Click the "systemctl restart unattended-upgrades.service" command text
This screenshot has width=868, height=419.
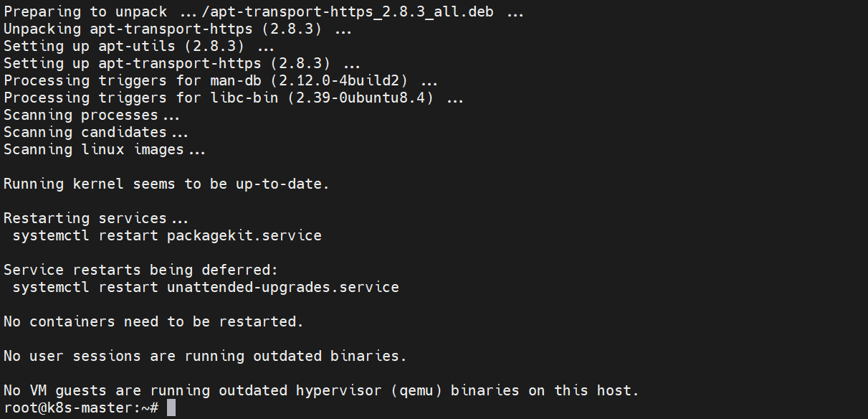pyautogui.click(x=206, y=287)
